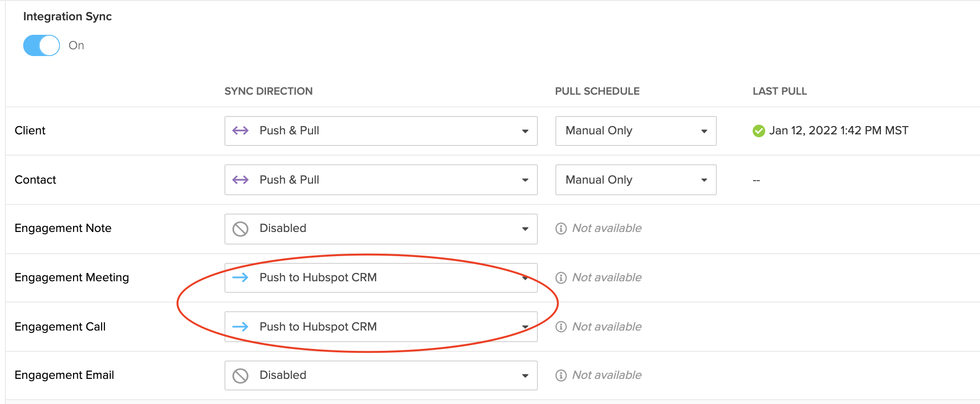
Task: Open the Engagement Email sync direction dropdown
Action: [381, 375]
